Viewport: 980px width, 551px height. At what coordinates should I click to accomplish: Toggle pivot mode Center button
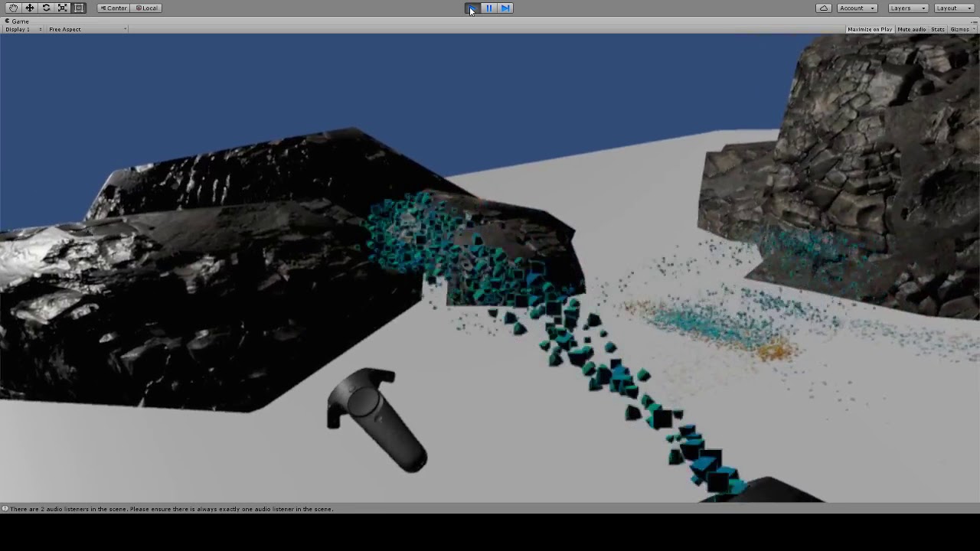tap(113, 8)
